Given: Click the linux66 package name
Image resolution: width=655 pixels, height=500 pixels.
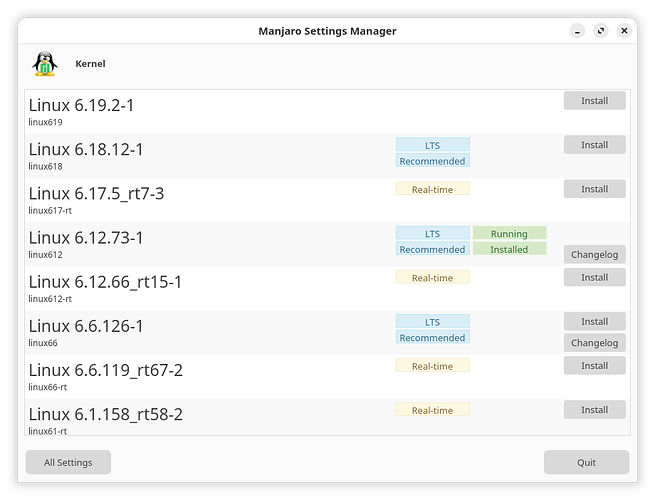Looking at the screenshot, I should pos(43,343).
